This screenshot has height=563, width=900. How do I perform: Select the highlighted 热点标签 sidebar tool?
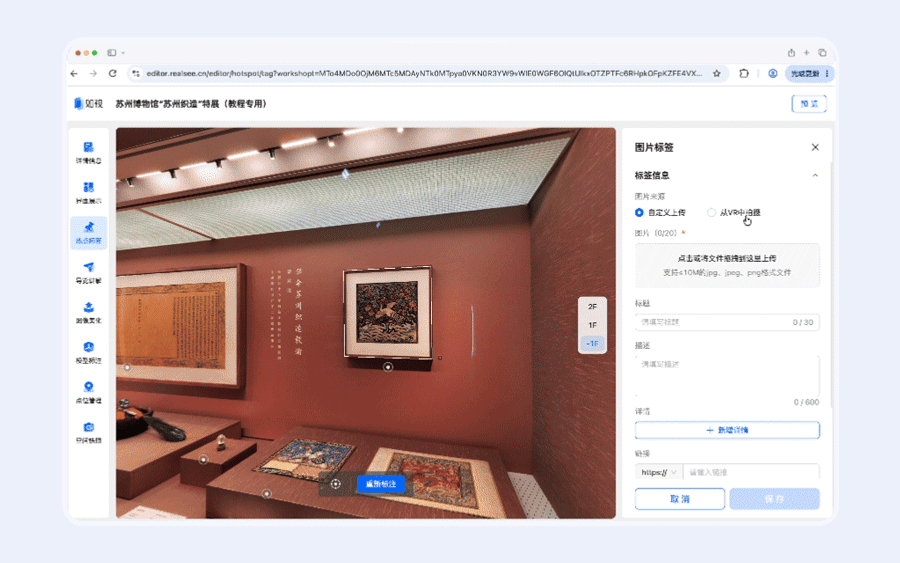[x=88, y=232]
